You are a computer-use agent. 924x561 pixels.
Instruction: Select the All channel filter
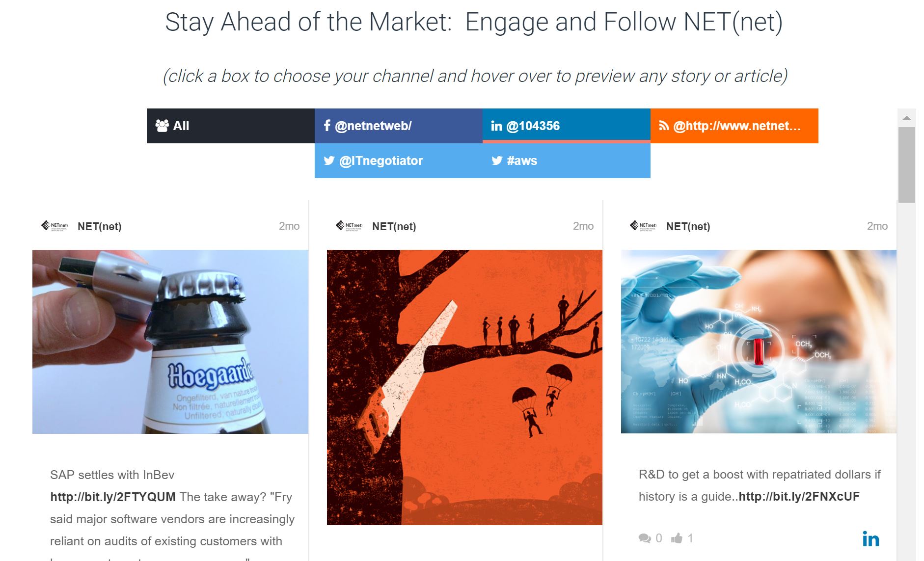230,126
